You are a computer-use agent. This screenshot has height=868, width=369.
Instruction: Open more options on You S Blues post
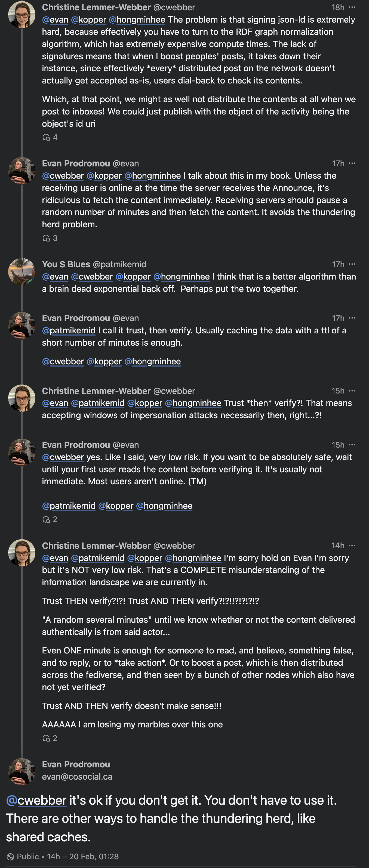[352, 264]
